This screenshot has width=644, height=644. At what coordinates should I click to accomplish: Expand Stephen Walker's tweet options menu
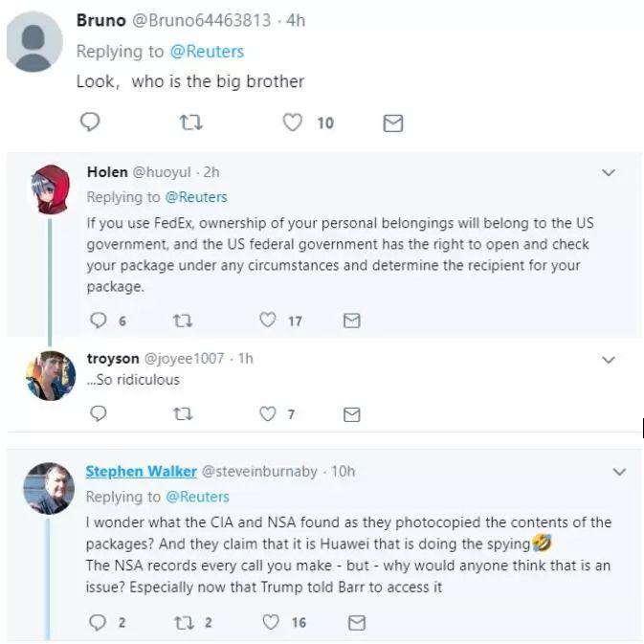[x=618, y=472]
